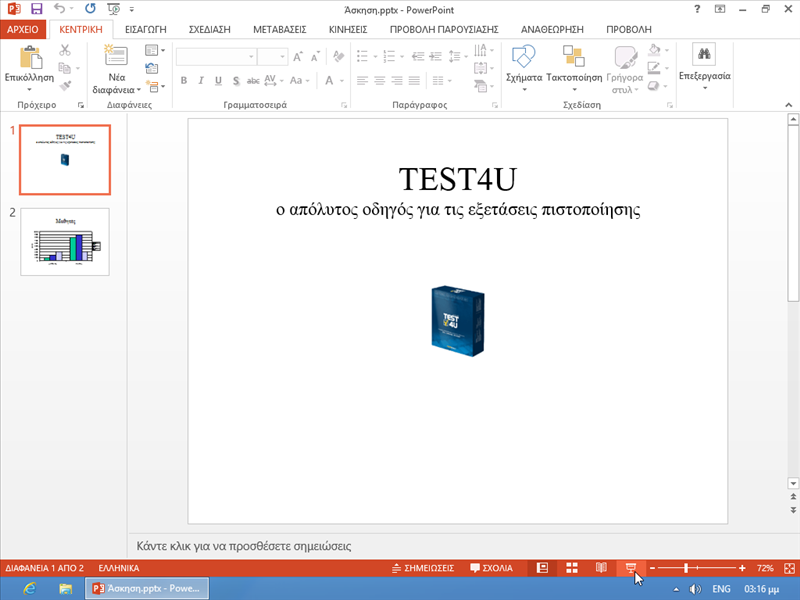Image resolution: width=800 pixels, height=600 pixels.
Task: Fit slide to current window
Action: 789,568
